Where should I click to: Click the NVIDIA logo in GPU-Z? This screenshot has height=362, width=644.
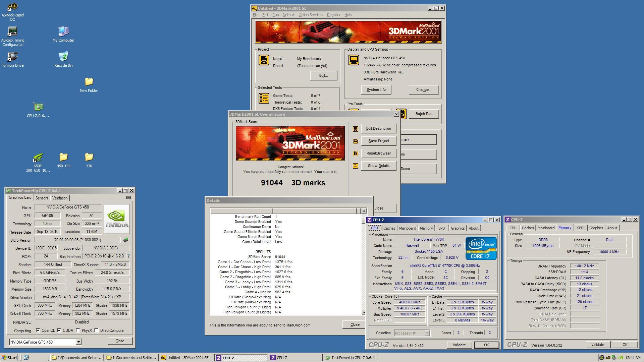(x=117, y=219)
